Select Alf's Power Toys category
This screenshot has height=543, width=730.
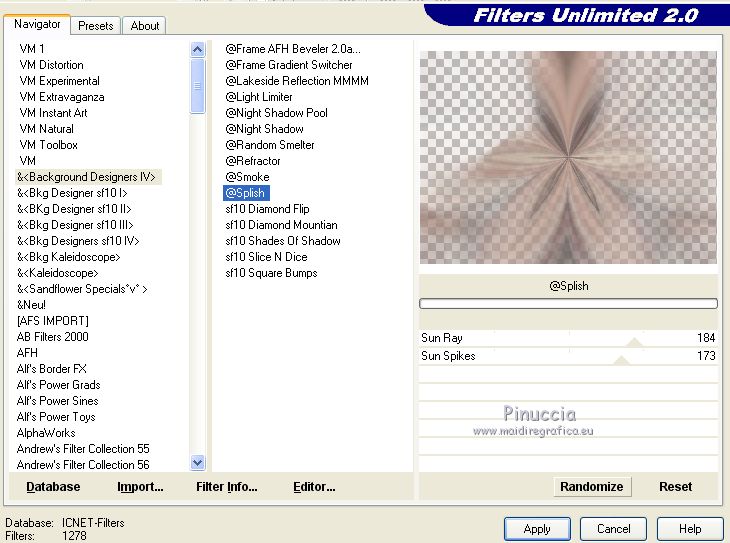click(x=56, y=417)
